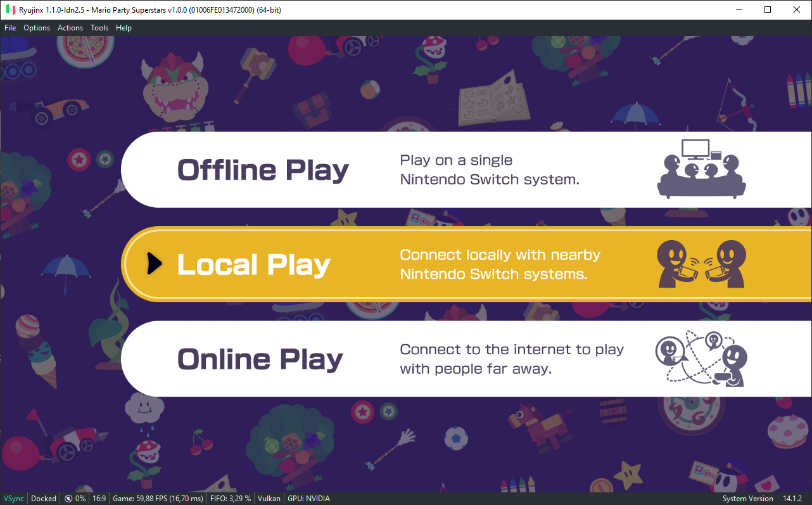Click the Vulkan backend label
The width and height of the screenshot is (812, 505).
[x=269, y=499]
